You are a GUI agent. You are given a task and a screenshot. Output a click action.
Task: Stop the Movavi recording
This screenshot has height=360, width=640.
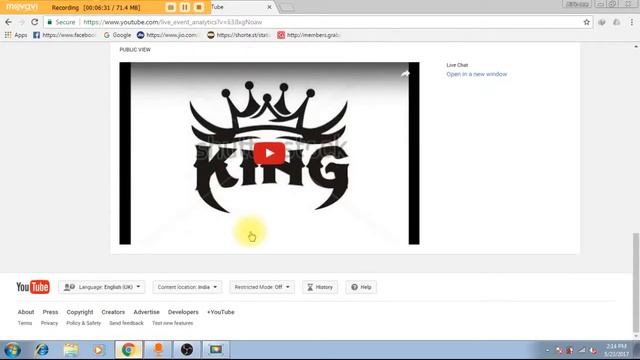(198, 7)
